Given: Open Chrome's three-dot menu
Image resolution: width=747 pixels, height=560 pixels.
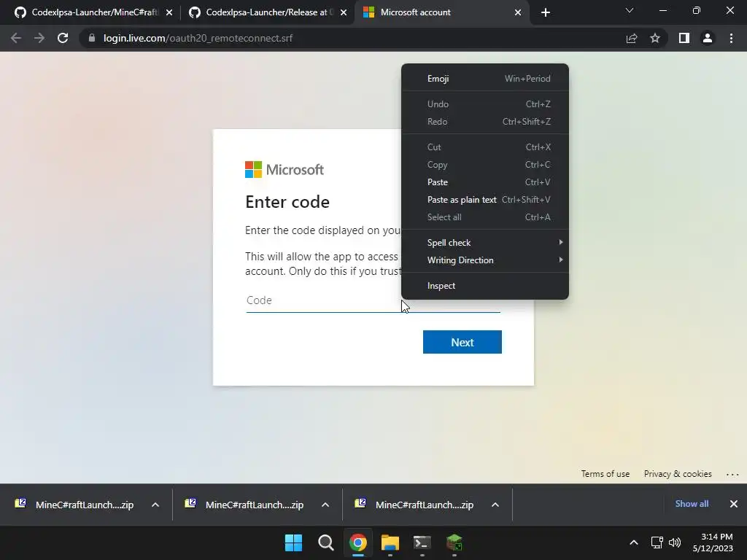Looking at the screenshot, I should [731, 38].
